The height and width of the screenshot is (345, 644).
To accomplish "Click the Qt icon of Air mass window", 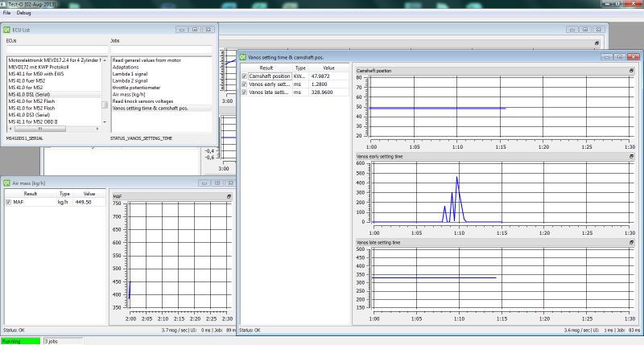I will 6,183.
